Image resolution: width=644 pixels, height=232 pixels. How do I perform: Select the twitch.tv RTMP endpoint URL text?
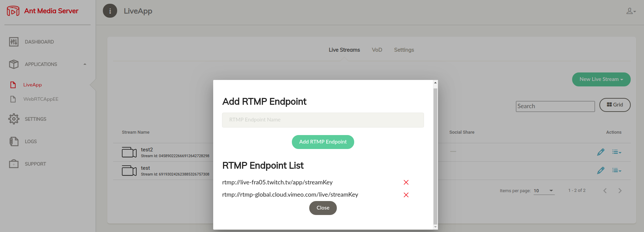pyautogui.click(x=277, y=182)
